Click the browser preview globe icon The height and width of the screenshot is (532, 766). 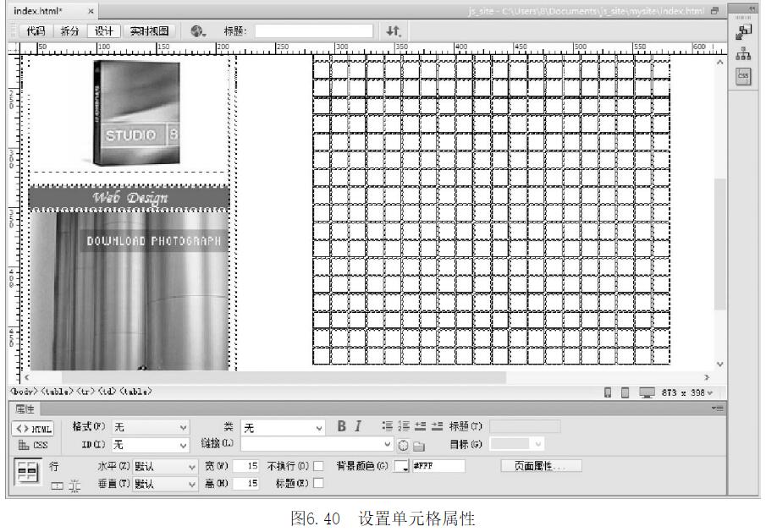[x=197, y=31]
